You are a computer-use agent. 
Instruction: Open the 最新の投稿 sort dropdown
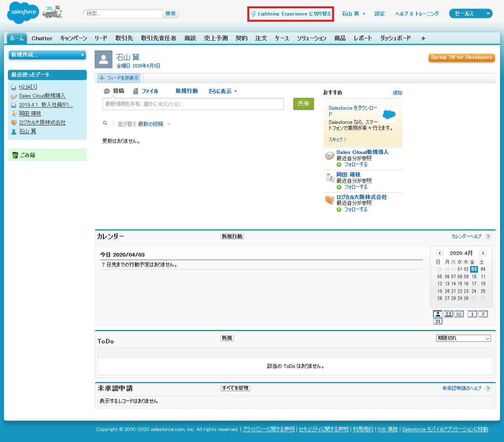154,124
